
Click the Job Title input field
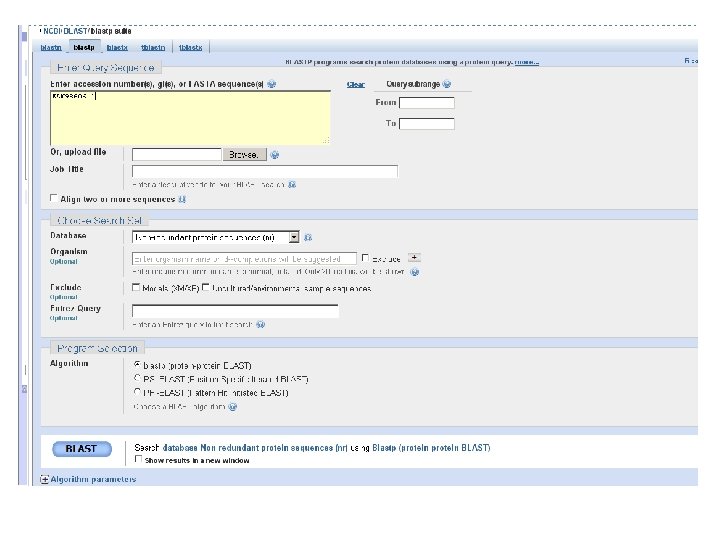pos(265,171)
